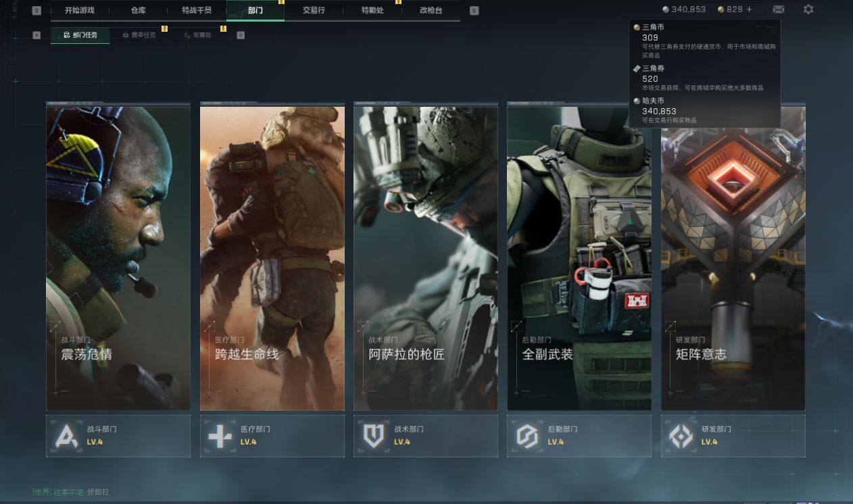Screen dimensions: 853x504
Task: Select the 部门任务 sub-tab
Action: point(80,35)
